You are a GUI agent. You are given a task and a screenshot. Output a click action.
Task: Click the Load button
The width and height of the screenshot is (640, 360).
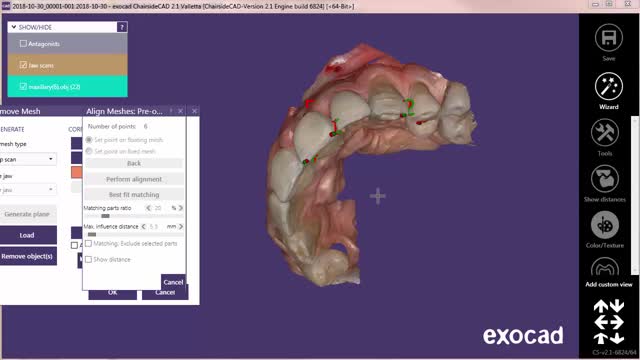point(28,235)
